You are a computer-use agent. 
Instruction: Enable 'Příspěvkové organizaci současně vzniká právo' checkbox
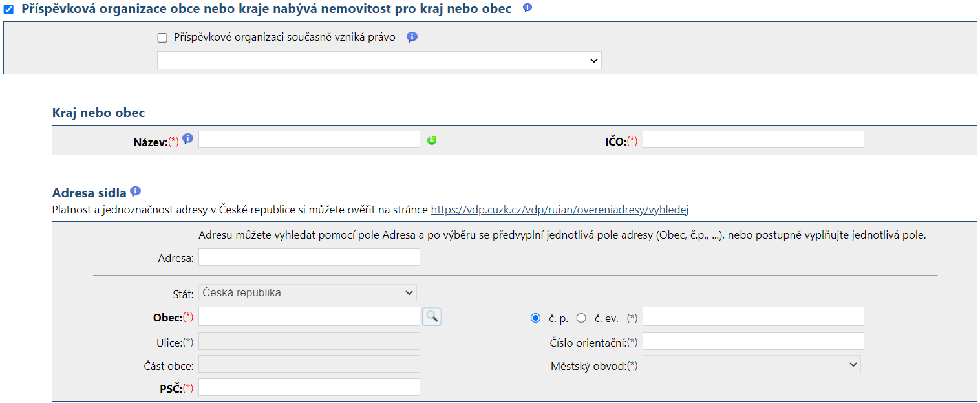[162, 38]
